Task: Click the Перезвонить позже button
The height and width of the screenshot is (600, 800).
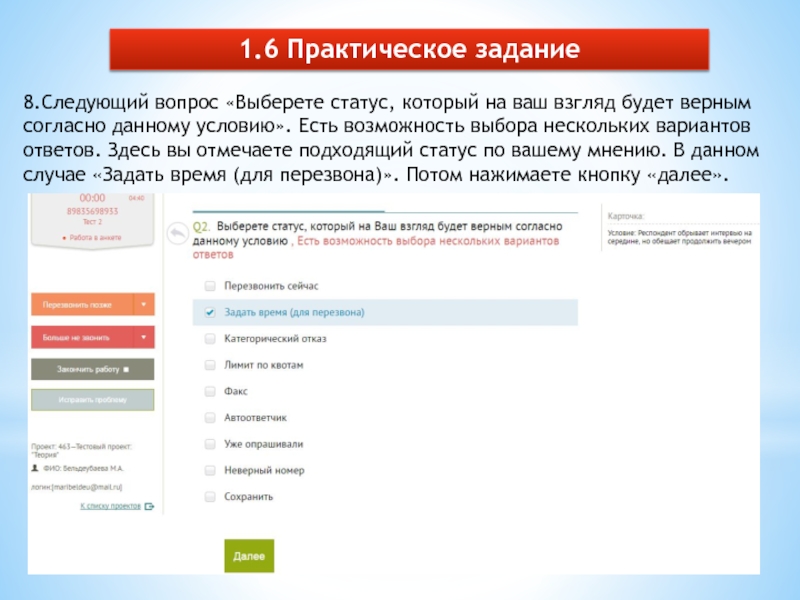Action: point(82,305)
